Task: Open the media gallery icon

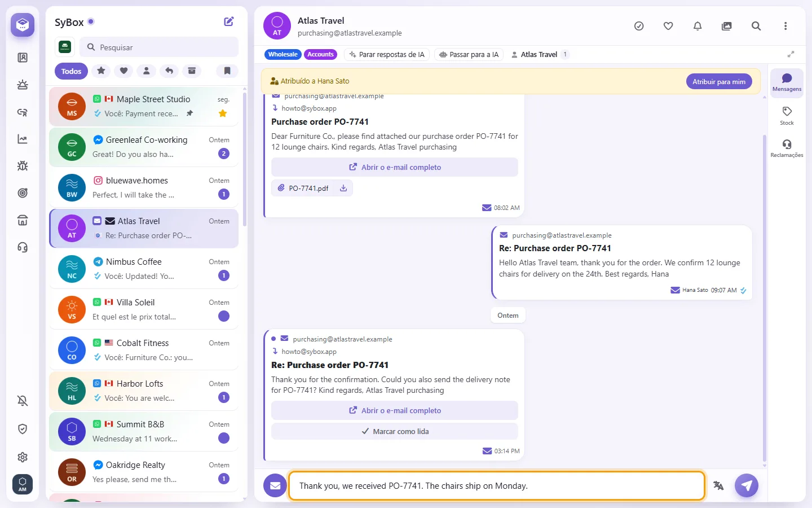Action: tap(727, 26)
